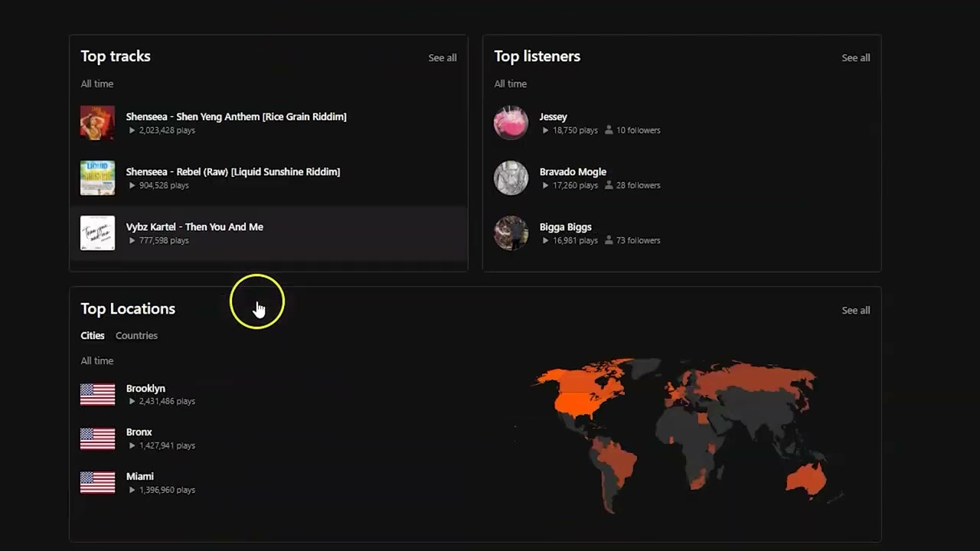Click 28 followers text for Bravado Mogle

pyautogui.click(x=639, y=186)
